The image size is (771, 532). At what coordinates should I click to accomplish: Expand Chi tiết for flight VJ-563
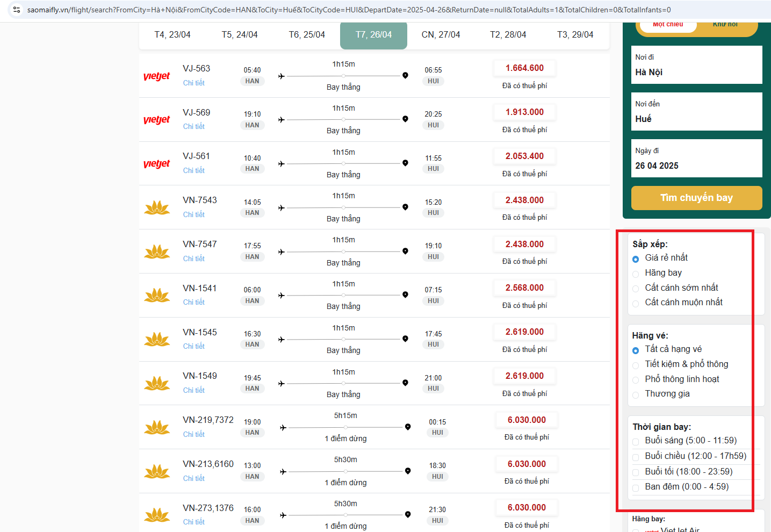(193, 83)
